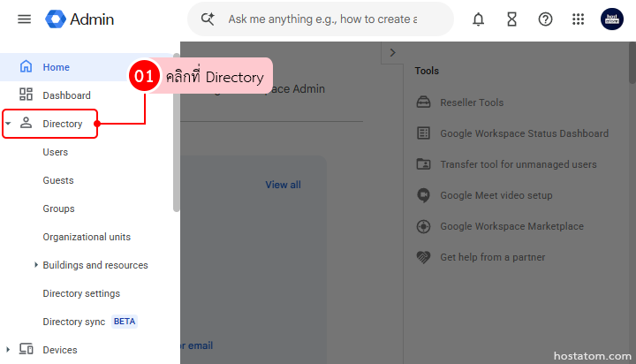
Task: Open Buildings and resources
Action: (95, 265)
